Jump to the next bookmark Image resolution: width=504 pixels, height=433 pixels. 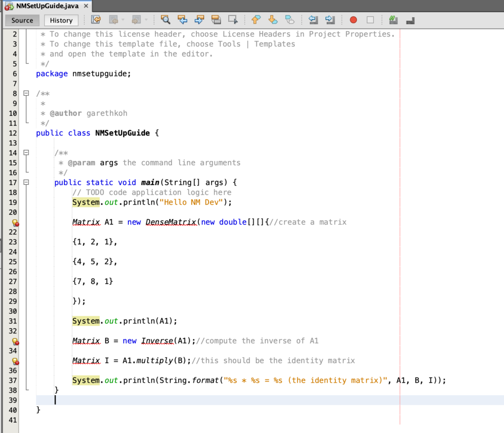point(273,20)
